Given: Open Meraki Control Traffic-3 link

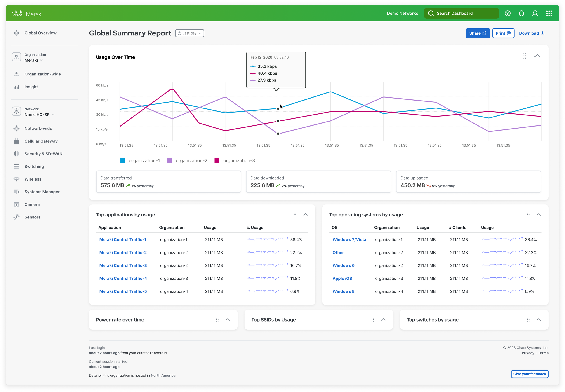Looking at the screenshot, I should pos(123,265).
